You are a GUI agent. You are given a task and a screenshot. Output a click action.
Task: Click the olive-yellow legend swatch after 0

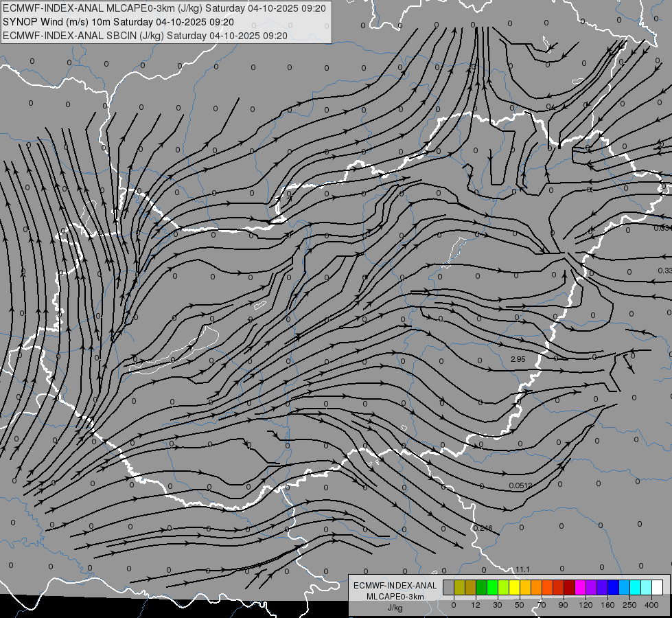(x=459, y=587)
